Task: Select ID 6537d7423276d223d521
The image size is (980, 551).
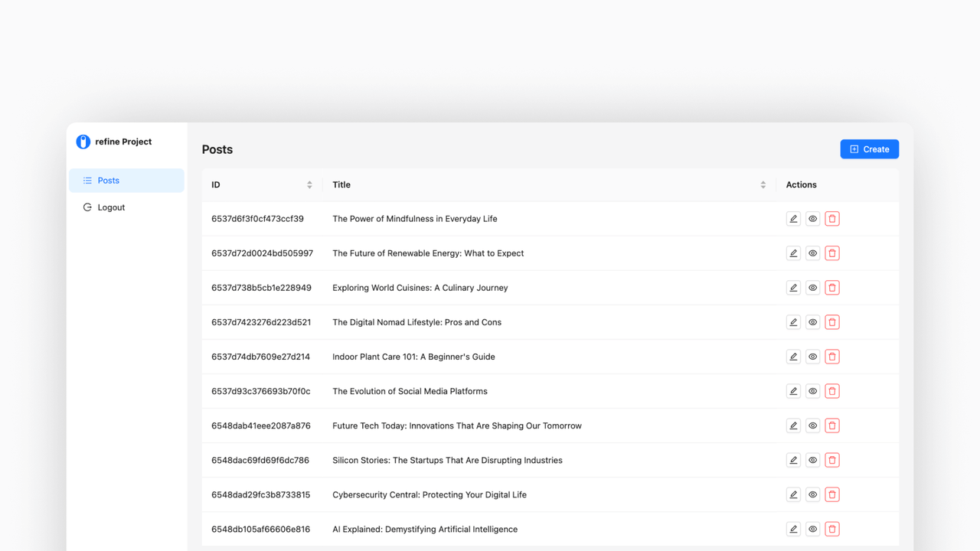Action: (x=261, y=322)
